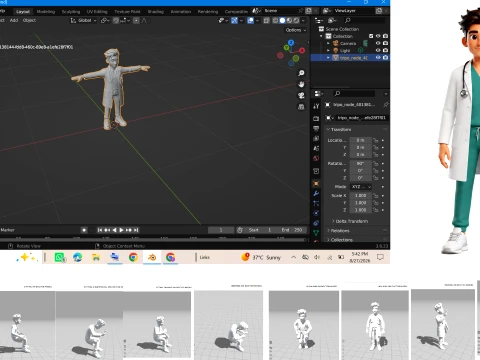Collapse the Transform panel

coord(340,129)
